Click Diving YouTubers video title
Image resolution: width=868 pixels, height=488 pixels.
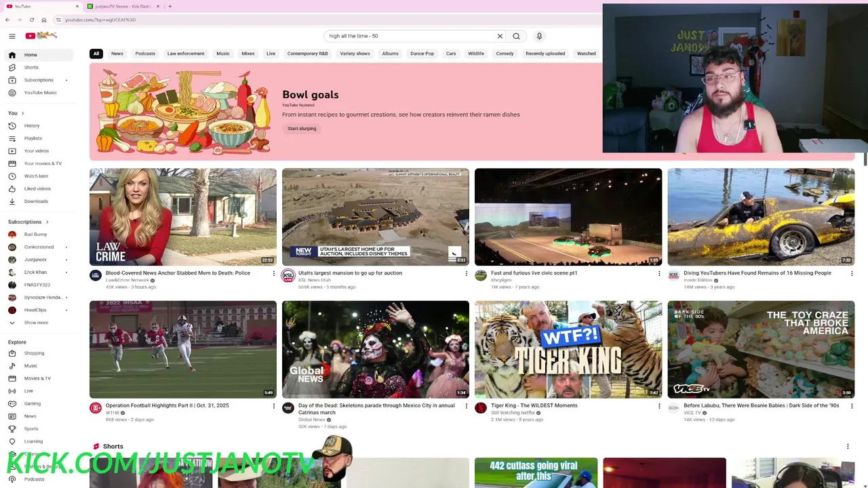(757, 273)
